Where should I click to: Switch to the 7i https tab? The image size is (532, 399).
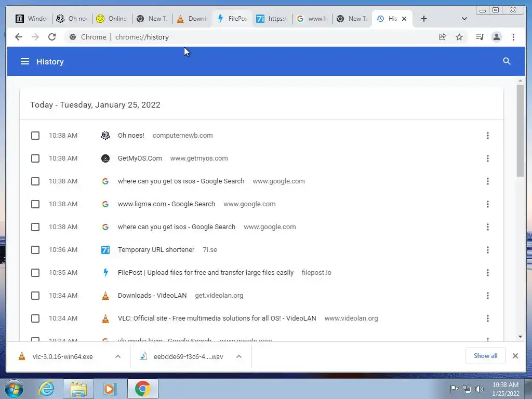(272, 19)
